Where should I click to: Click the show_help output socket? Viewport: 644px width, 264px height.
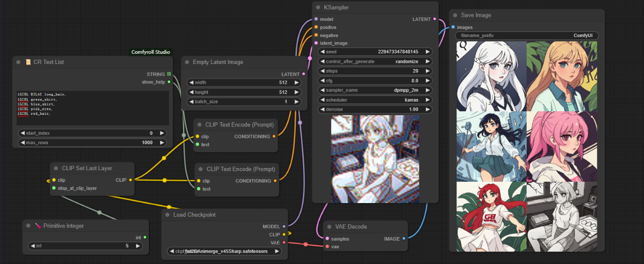point(169,82)
